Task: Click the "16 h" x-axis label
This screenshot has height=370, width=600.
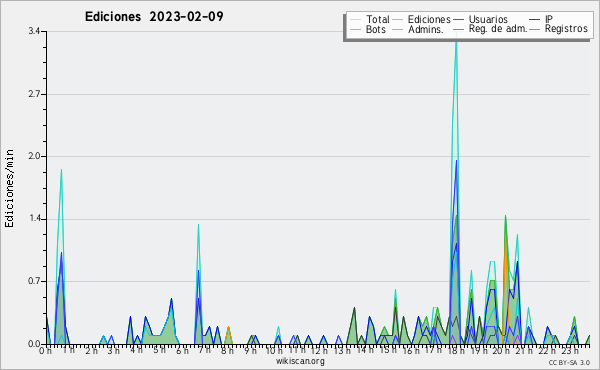Action: coord(411,351)
